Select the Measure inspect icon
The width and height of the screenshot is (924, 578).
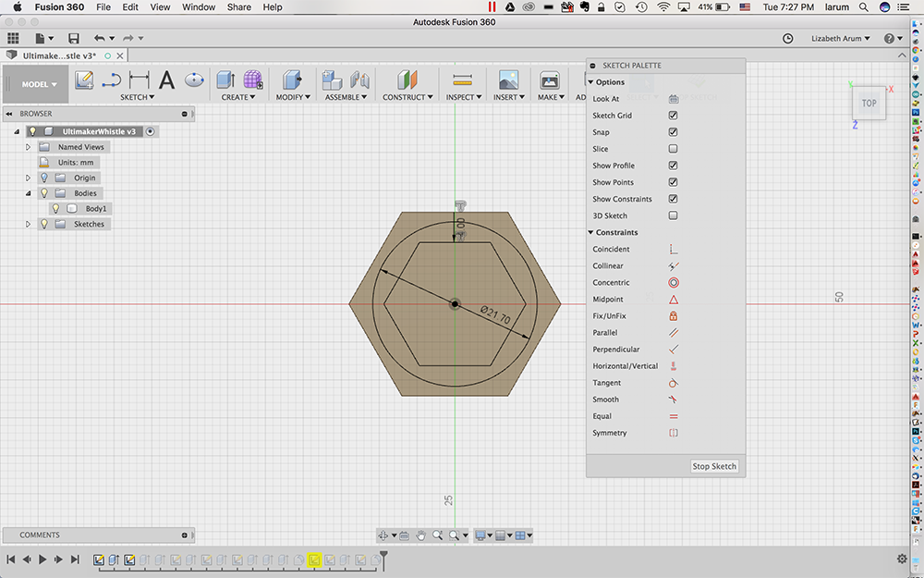pos(463,80)
